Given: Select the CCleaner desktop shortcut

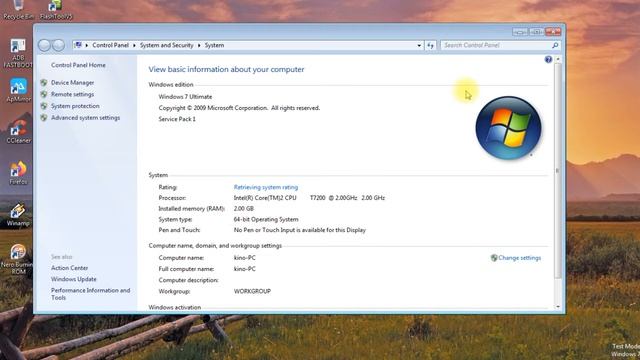Looking at the screenshot, I should (18, 131).
